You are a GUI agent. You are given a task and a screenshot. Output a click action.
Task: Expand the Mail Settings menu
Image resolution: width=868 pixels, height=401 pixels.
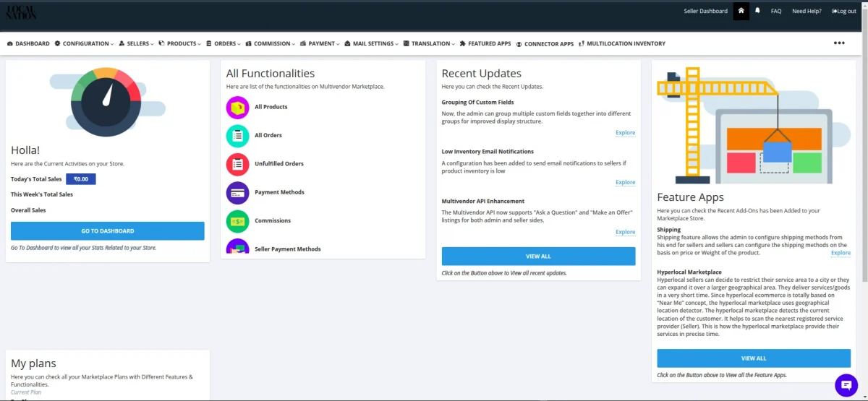point(372,43)
